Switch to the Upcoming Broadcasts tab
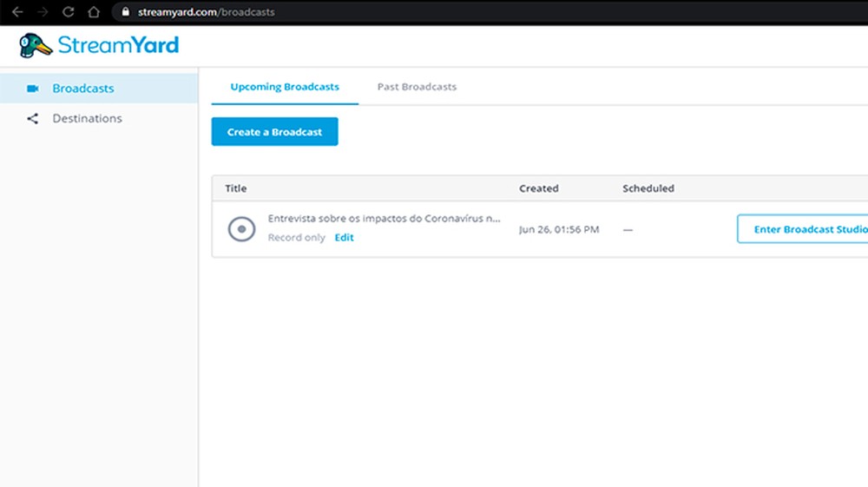This screenshot has height=487, width=868. 285,87
